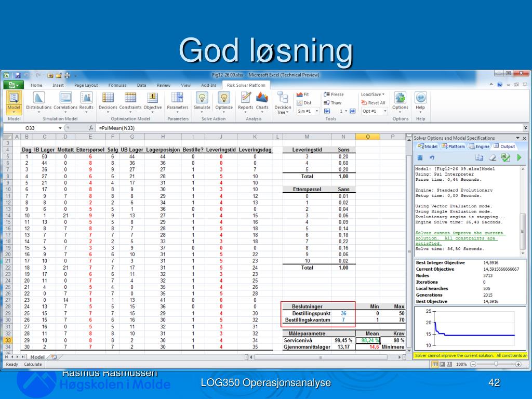The height and width of the screenshot is (399, 532).
Task: Click the zoom slider handle
Action: 496,364
